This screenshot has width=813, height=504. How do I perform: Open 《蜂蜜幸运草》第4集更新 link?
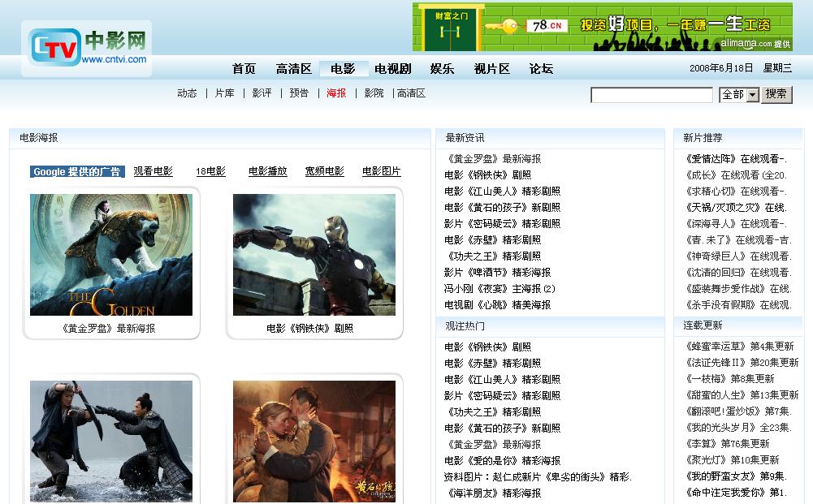[739, 346]
